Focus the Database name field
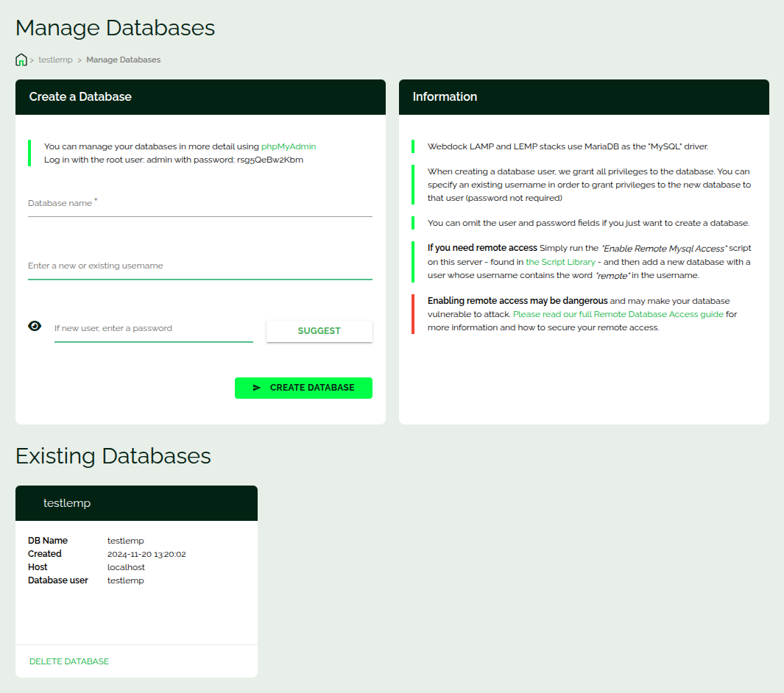This screenshot has height=693, width=784. 199,204
